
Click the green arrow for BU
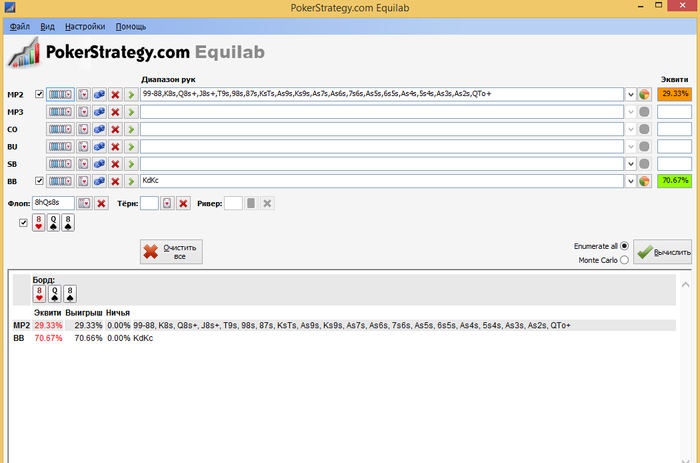(x=131, y=147)
